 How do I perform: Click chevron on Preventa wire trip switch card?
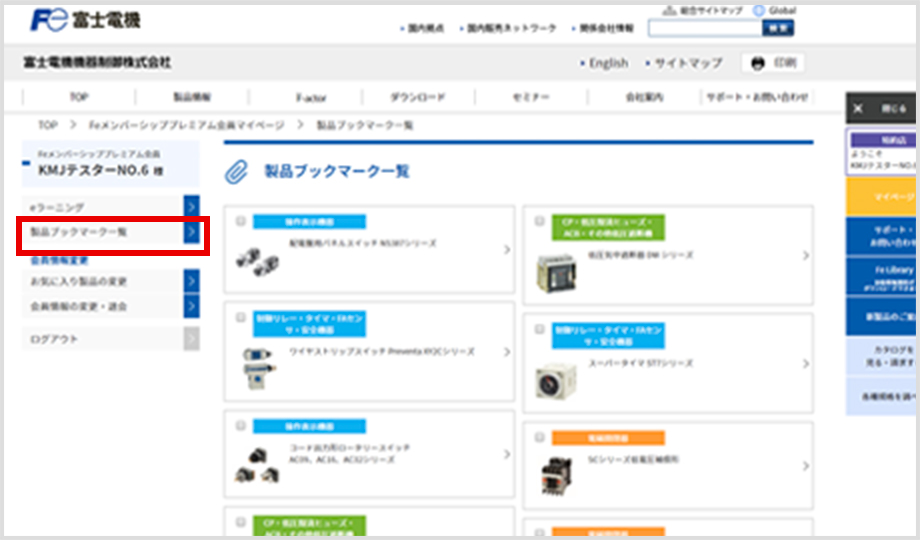click(507, 352)
